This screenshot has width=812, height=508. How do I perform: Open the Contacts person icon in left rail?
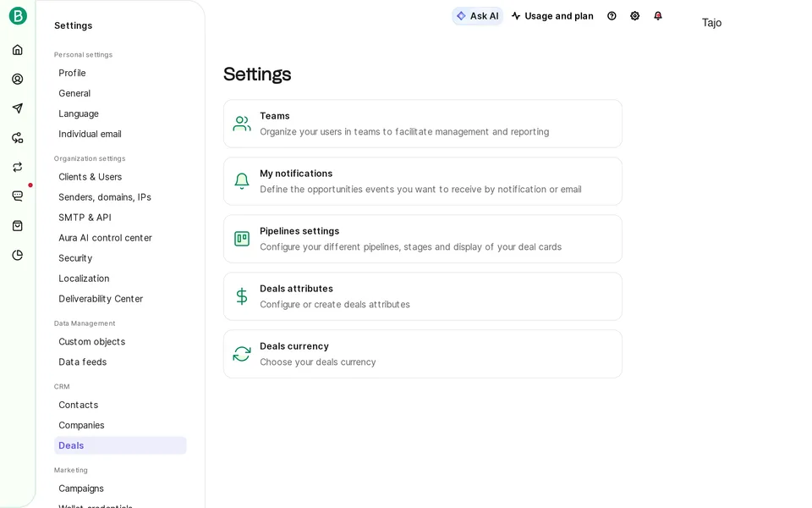point(18,79)
